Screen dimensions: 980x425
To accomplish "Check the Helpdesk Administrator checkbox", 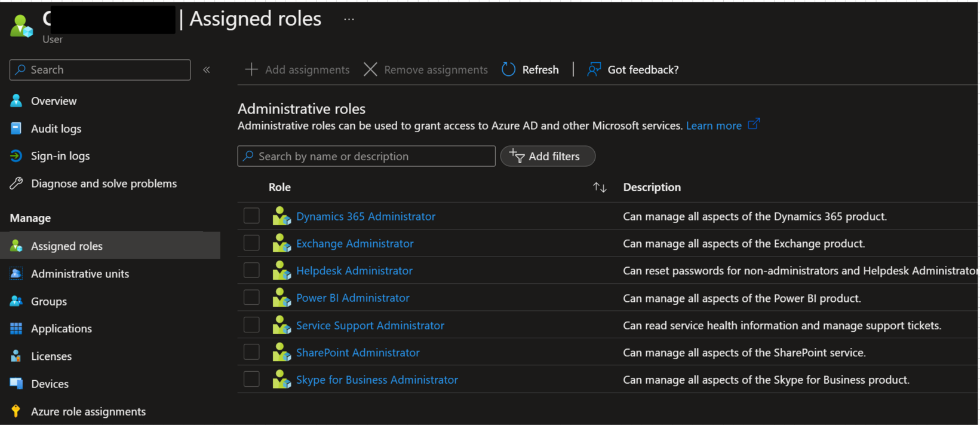I will [x=251, y=270].
